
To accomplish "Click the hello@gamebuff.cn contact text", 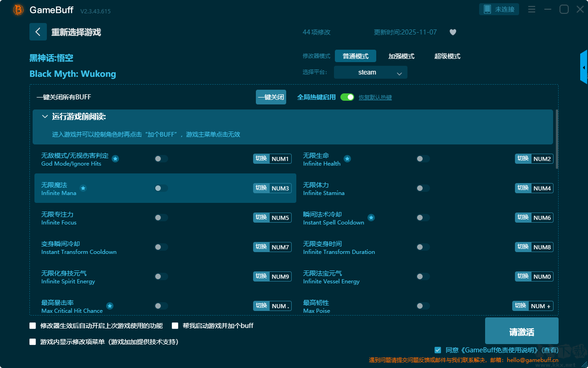I will [532, 360].
